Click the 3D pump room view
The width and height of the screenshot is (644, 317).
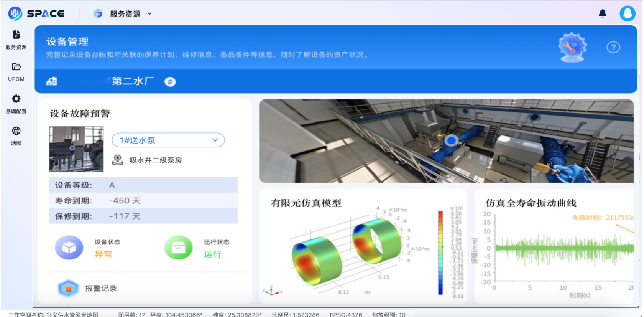pos(446,141)
